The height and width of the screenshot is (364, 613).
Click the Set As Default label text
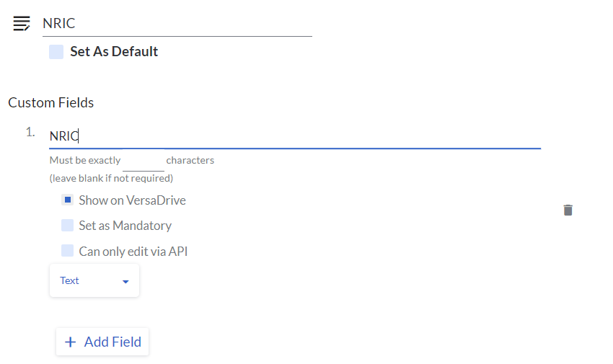(x=114, y=52)
